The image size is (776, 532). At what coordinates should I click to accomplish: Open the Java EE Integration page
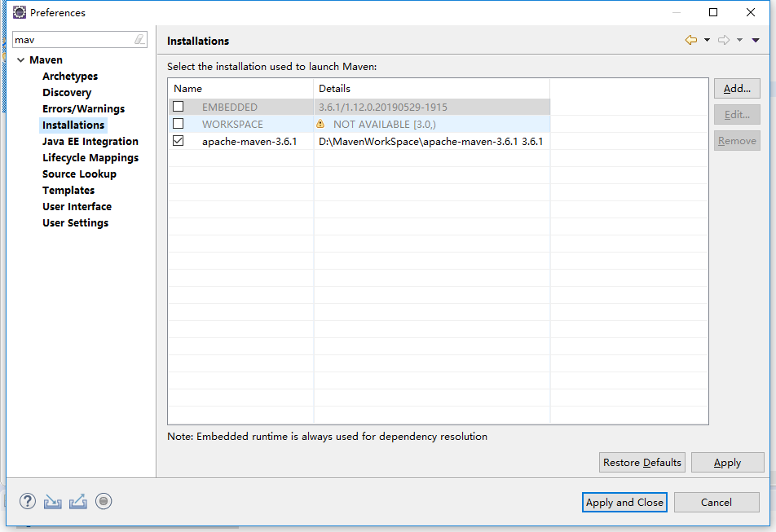pos(90,142)
